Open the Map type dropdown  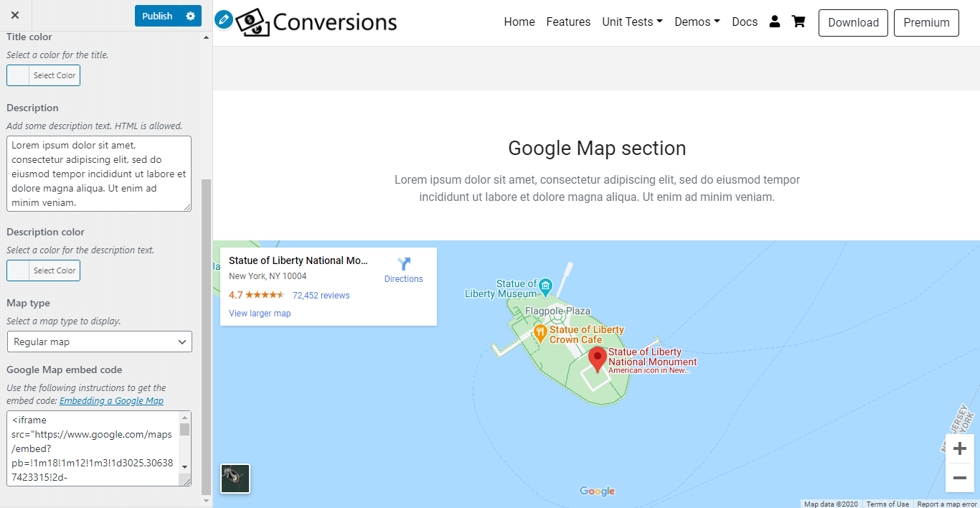click(x=99, y=342)
